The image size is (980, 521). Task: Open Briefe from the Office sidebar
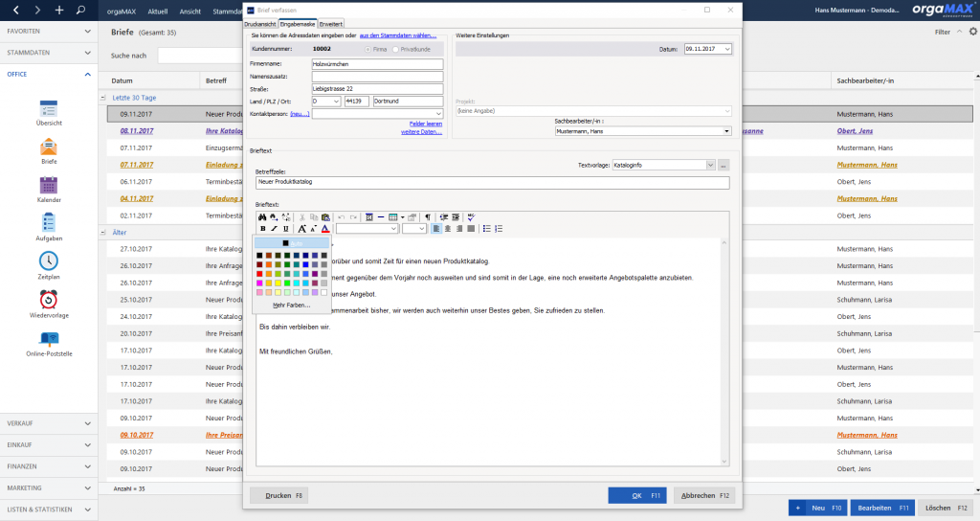[x=49, y=151]
